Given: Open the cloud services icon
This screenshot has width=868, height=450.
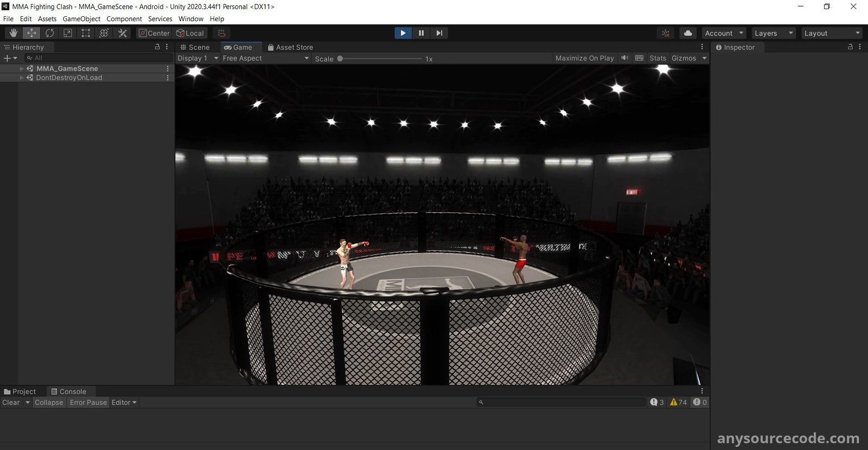Looking at the screenshot, I should (688, 33).
